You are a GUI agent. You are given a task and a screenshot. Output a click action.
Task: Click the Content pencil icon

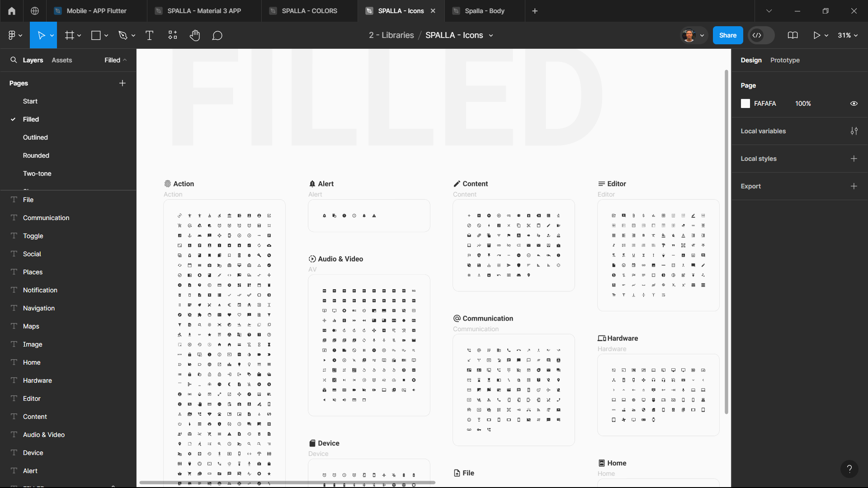coord(457,183)
